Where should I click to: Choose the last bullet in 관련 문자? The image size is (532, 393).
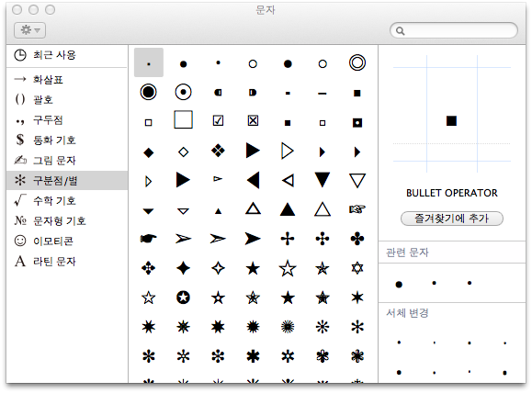[x=470, y=283]
